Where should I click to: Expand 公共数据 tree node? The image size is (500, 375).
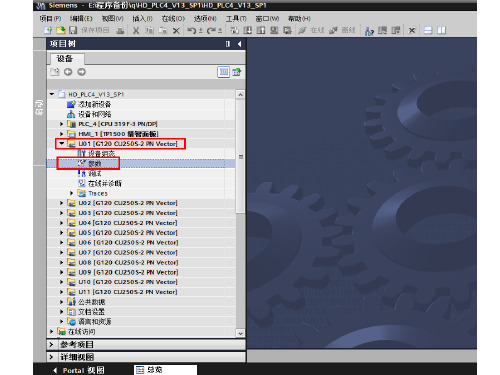[x=62, y=302]
